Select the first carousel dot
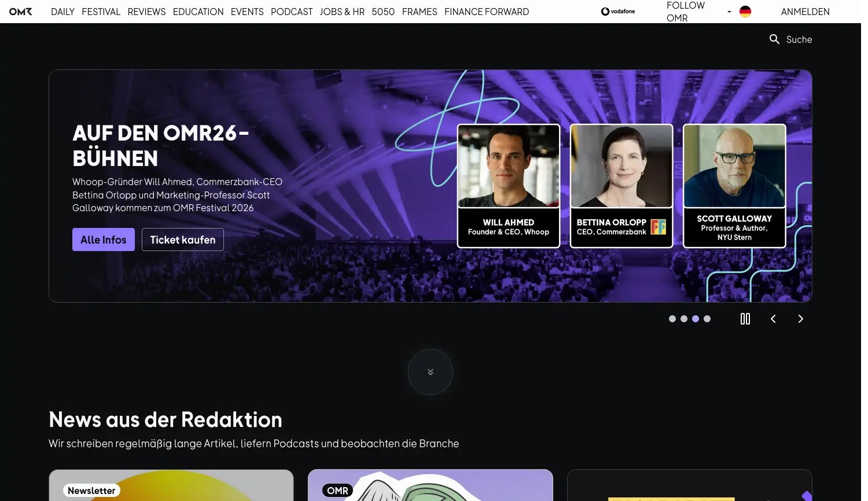 click(x=672, y=319)
